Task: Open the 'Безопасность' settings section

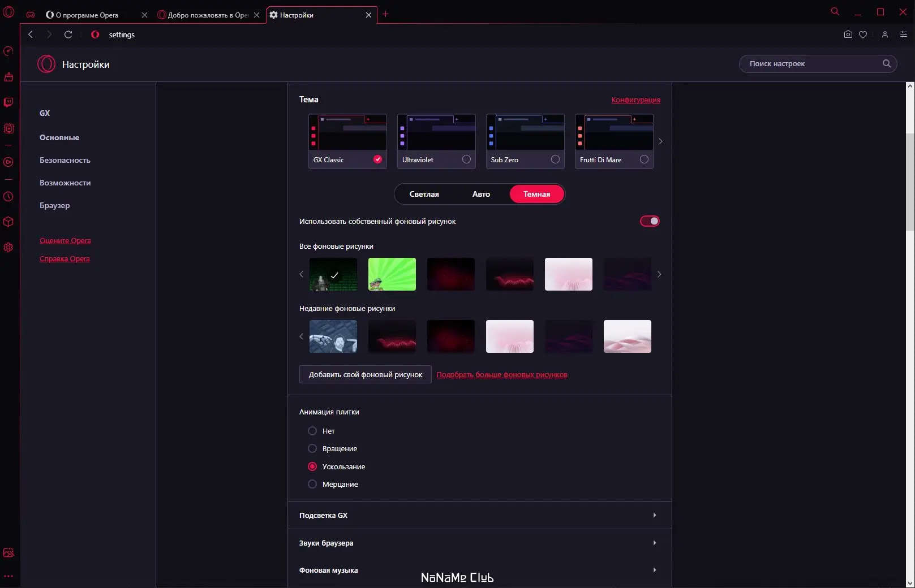Action: click(65, 160)
